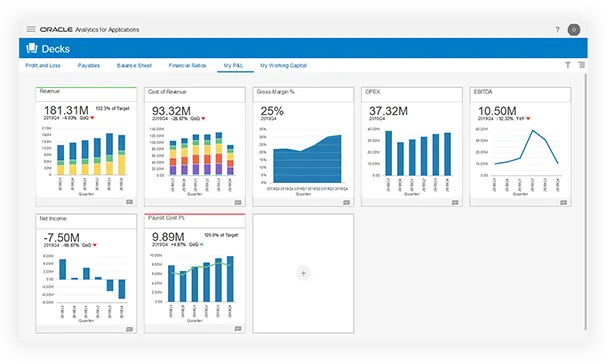Switch to the Balance Sheet tab
Image resolution: width=607 pixels, height=364 pixels.
[x=134, y=65]
